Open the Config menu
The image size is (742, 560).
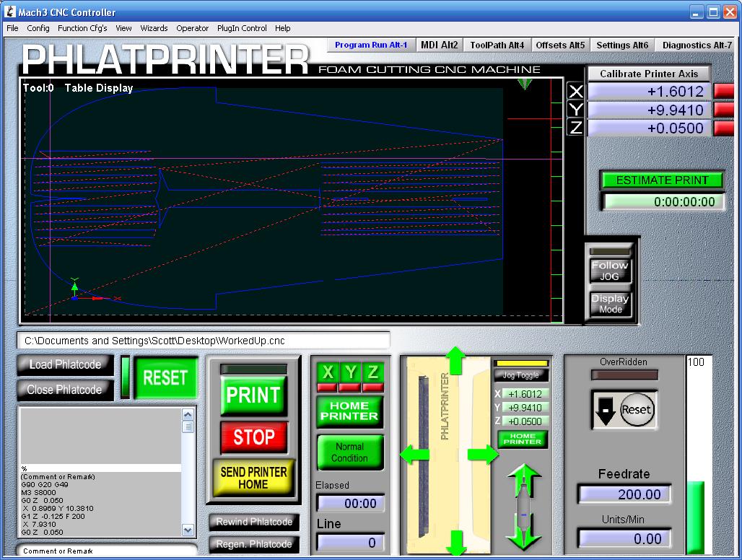38,28
